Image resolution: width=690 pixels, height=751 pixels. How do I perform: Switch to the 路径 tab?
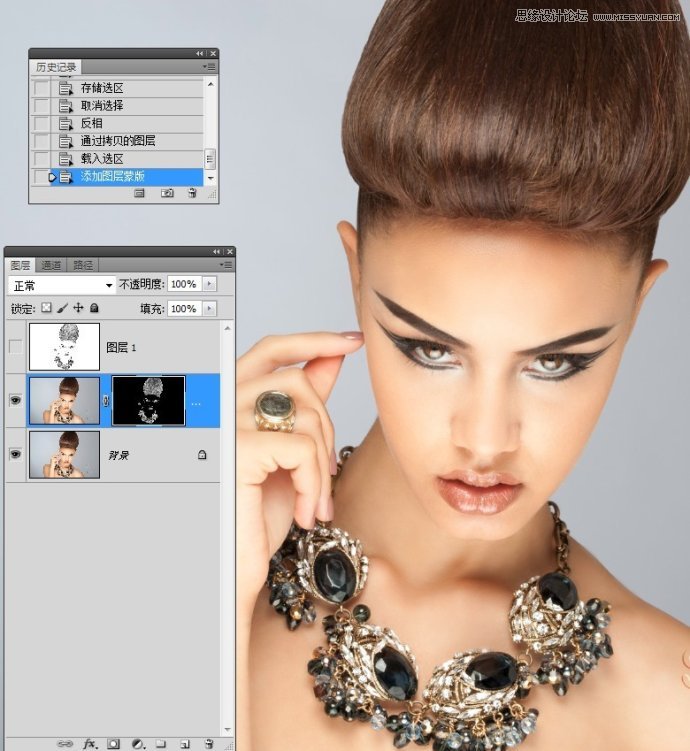[x=83, y=265]
